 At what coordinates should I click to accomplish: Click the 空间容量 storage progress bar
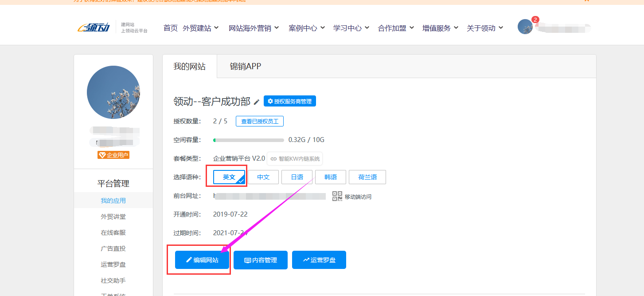pyautogui.click(x=248, y=140)
